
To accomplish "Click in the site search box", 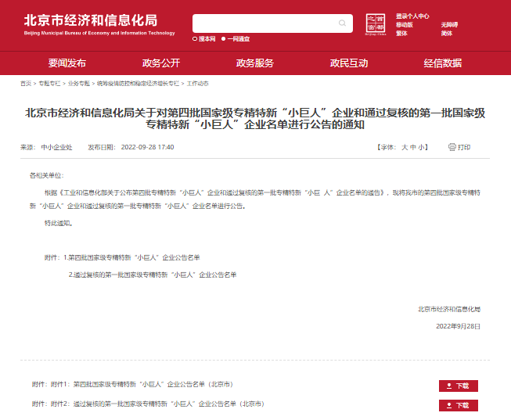I will (x=262, y=23).
